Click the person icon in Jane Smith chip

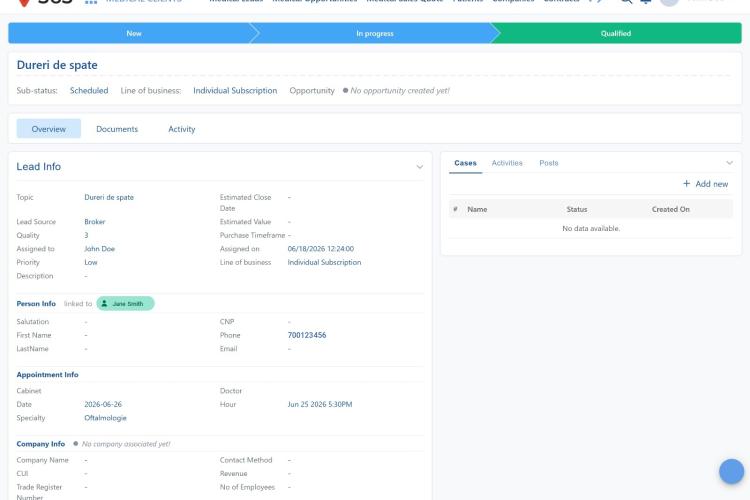click(104, 303)
